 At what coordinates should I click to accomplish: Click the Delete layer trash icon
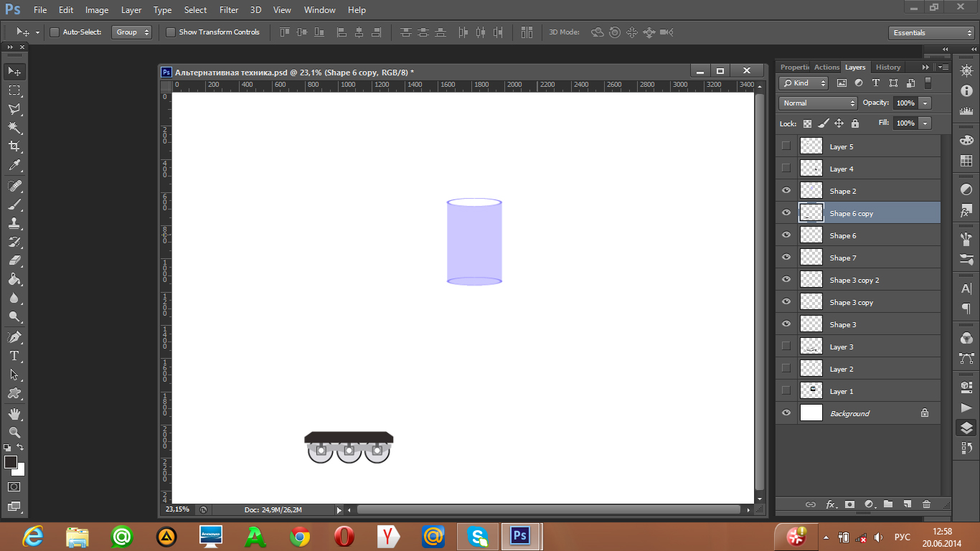(x=926, y=504)
